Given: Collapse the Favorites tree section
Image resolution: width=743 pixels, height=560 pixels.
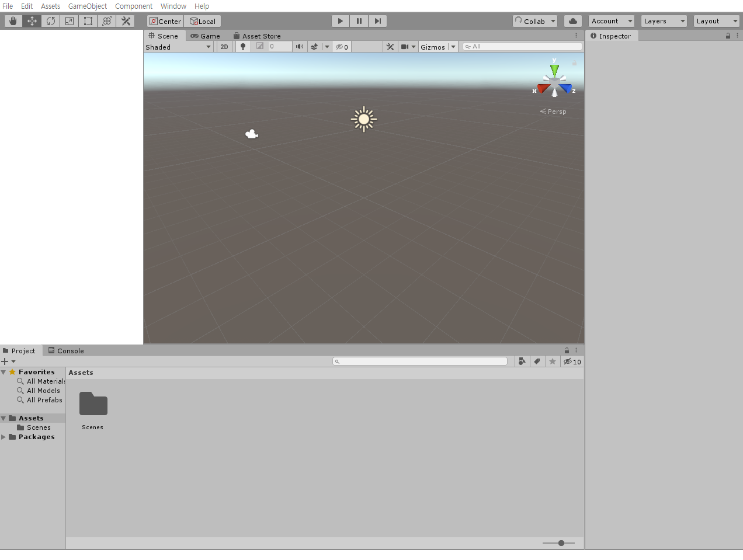Looking at the screenshot, I should coord(4,372).
